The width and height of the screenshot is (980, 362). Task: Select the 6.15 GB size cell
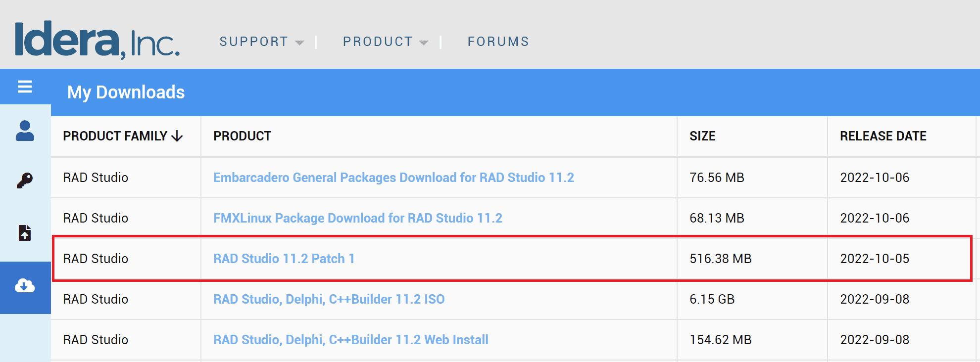(712, 299)
